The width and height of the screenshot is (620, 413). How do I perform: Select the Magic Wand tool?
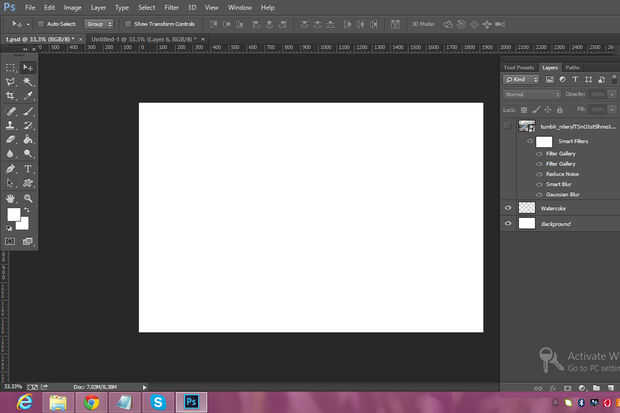tap(28, 82)
